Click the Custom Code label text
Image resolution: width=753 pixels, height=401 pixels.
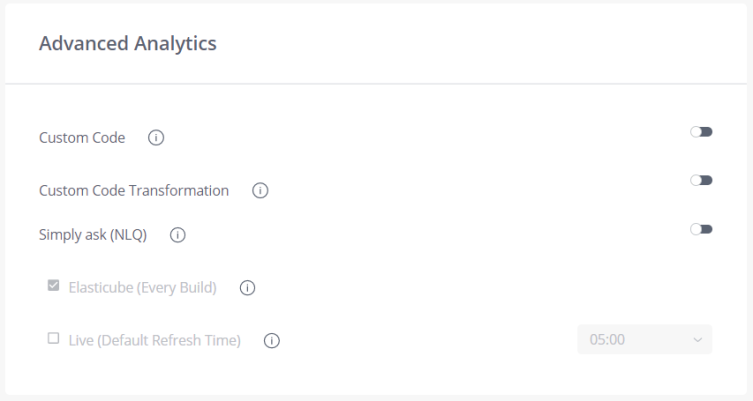coord(82,138)
